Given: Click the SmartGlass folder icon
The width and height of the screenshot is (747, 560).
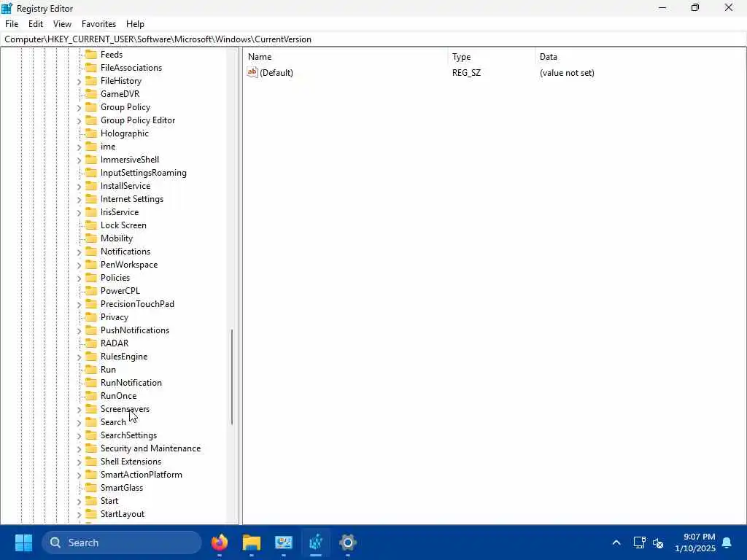Looking at the screenshot, I should [x=91, y=488].
